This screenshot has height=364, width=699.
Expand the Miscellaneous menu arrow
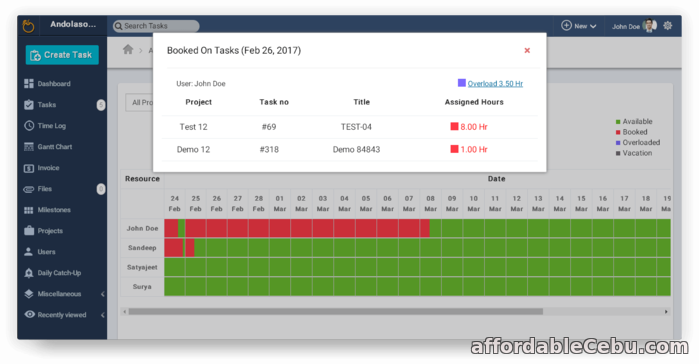[x=103, y=294]
